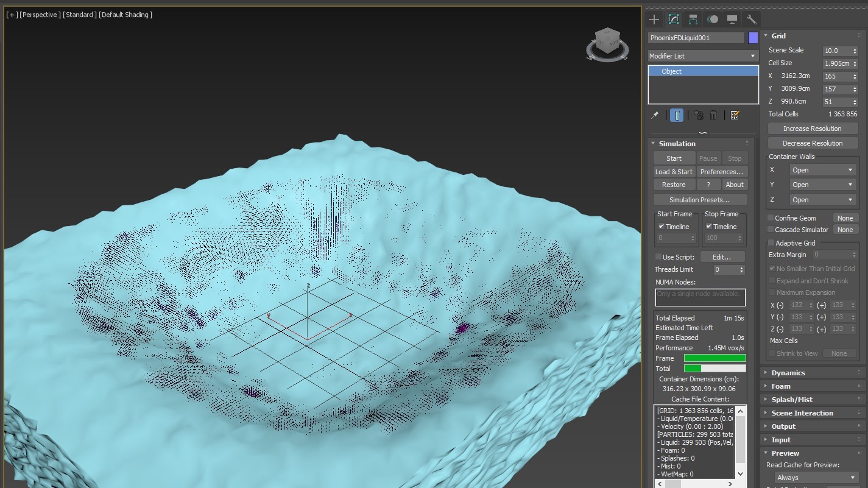Toggle Stop Frame Timeline checkbox
The width and height of the screenshot is (868, 488).
709,226
